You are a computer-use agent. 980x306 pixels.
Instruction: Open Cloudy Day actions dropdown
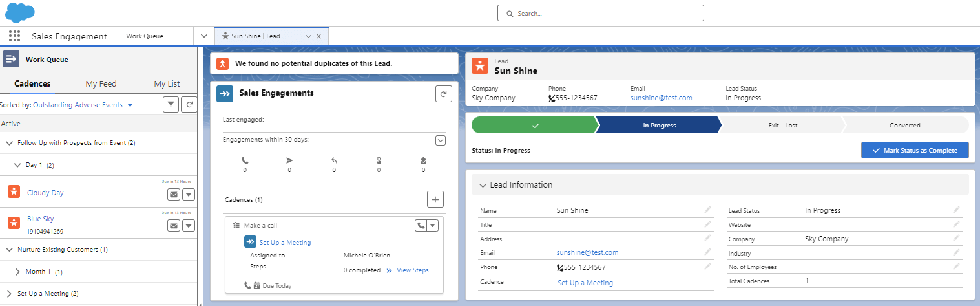(x=189, y=194)
